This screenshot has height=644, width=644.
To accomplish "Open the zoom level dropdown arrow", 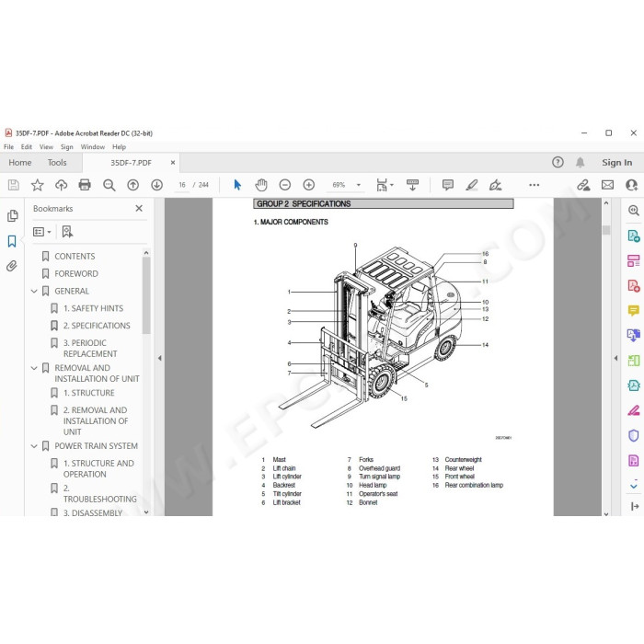I will point(359,185).
